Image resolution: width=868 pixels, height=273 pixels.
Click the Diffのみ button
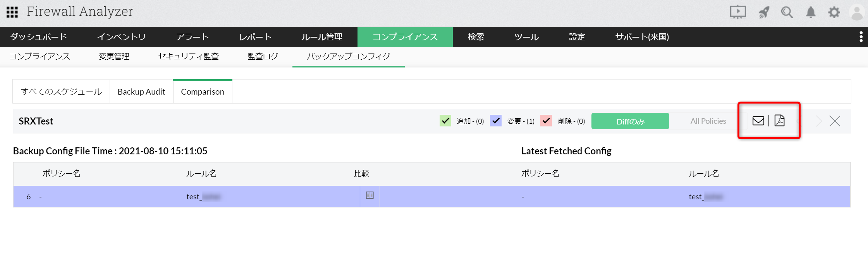(x=630, y=121)
